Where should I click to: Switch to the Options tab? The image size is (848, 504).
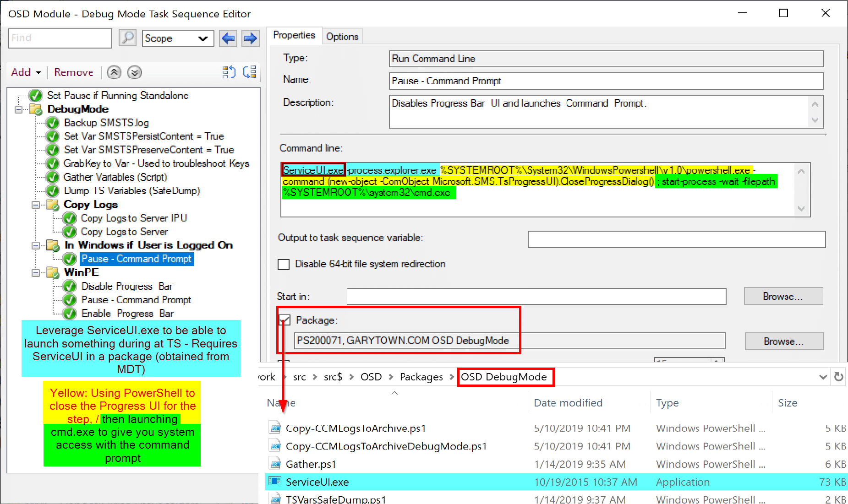[x=342, y=37]
